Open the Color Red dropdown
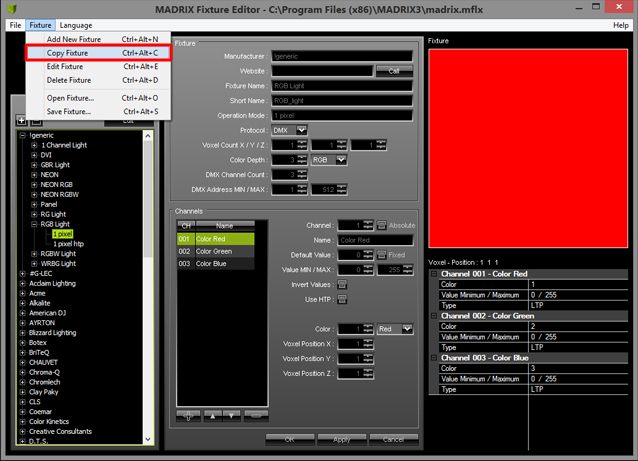638x461 pixels. point(407,329)
